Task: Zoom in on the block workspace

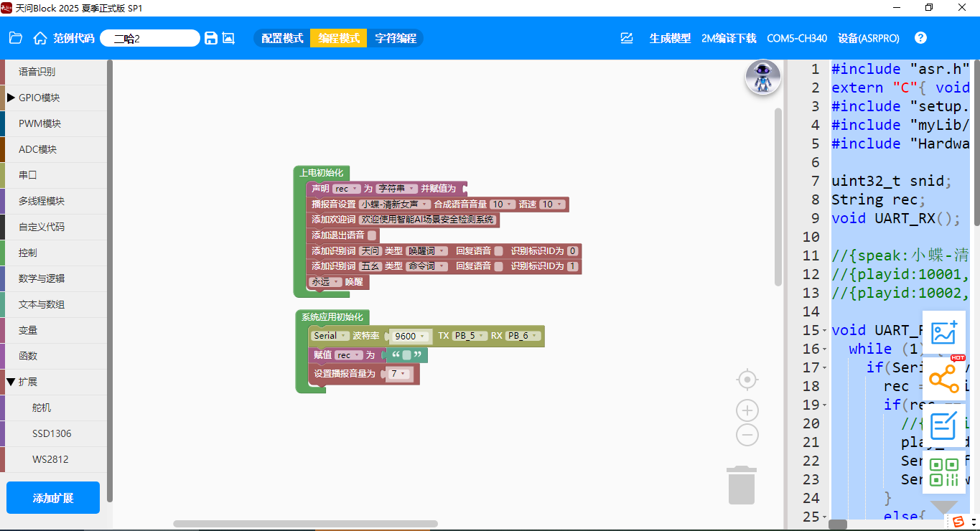Action: [x=747, y=410]
